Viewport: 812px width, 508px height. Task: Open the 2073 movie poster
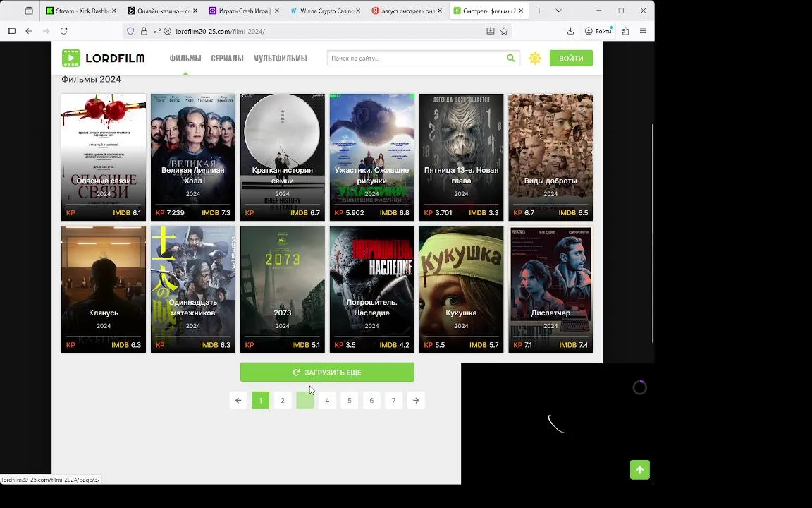(282, 289)
